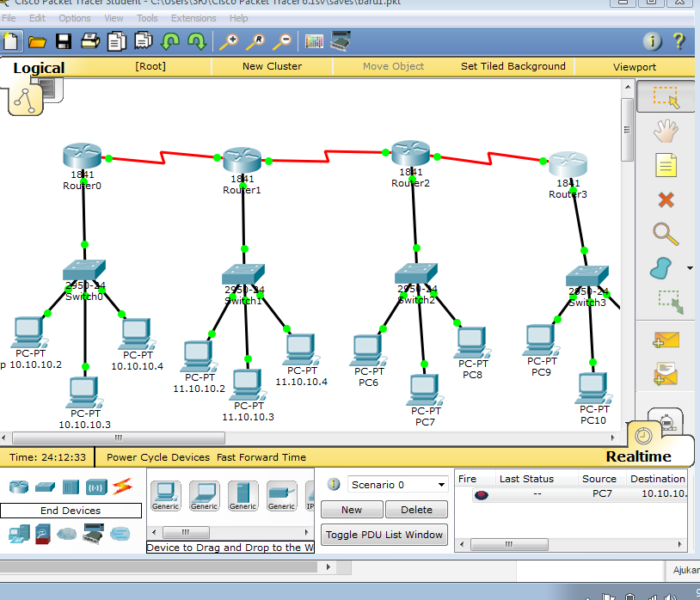Viewport: 700px width, 600px height.
Task: Click the Delete scenario button
Action: (x=416, y=510)
